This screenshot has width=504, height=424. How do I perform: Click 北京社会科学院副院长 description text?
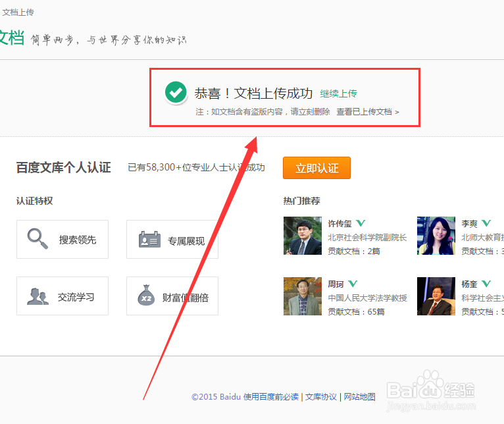(367, 238)
